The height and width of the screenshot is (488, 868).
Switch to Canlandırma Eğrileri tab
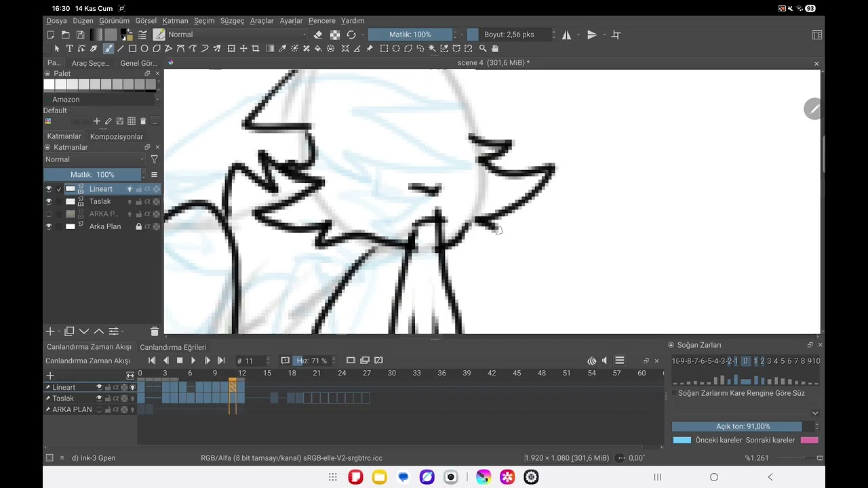point(173,347)
